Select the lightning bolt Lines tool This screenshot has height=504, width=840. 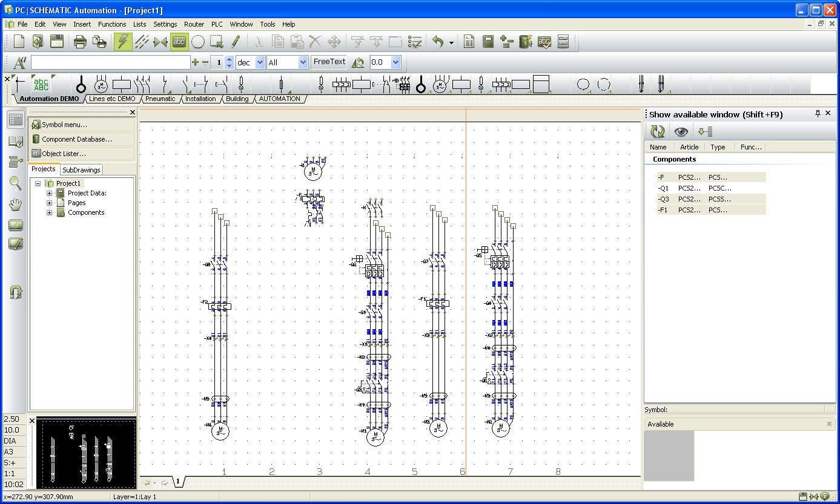click(123, 42)
